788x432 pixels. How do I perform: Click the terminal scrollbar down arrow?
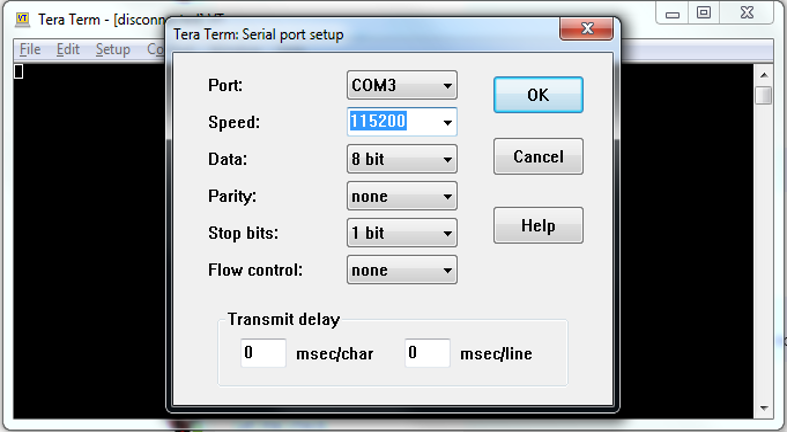764,409
